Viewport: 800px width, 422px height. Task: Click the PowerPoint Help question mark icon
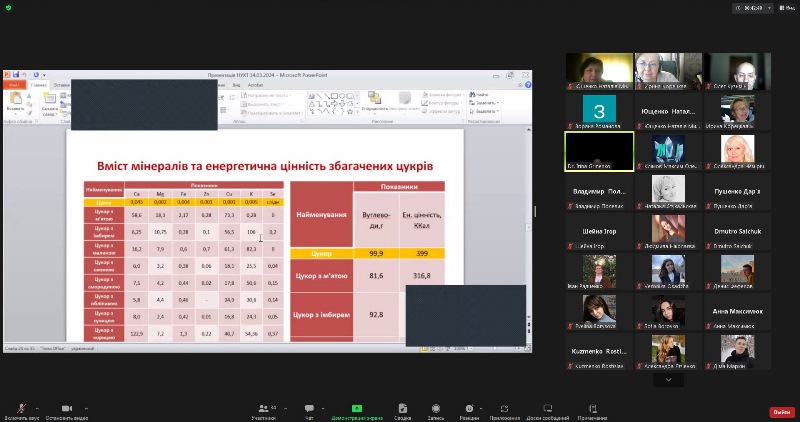(528, 85)
